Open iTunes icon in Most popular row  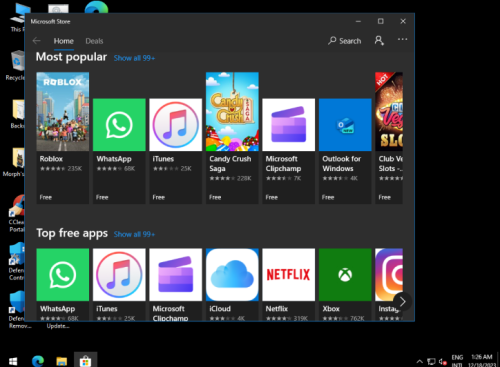(176, 125)
